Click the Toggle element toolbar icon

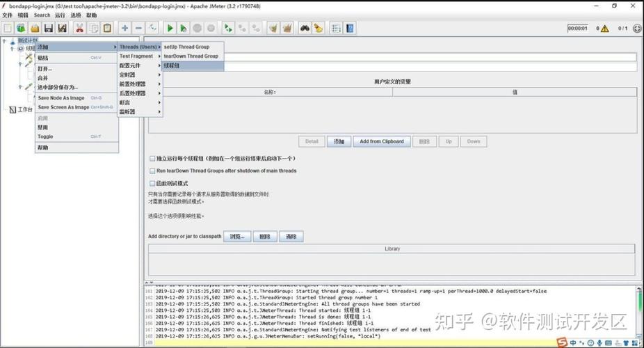[152, 28]
